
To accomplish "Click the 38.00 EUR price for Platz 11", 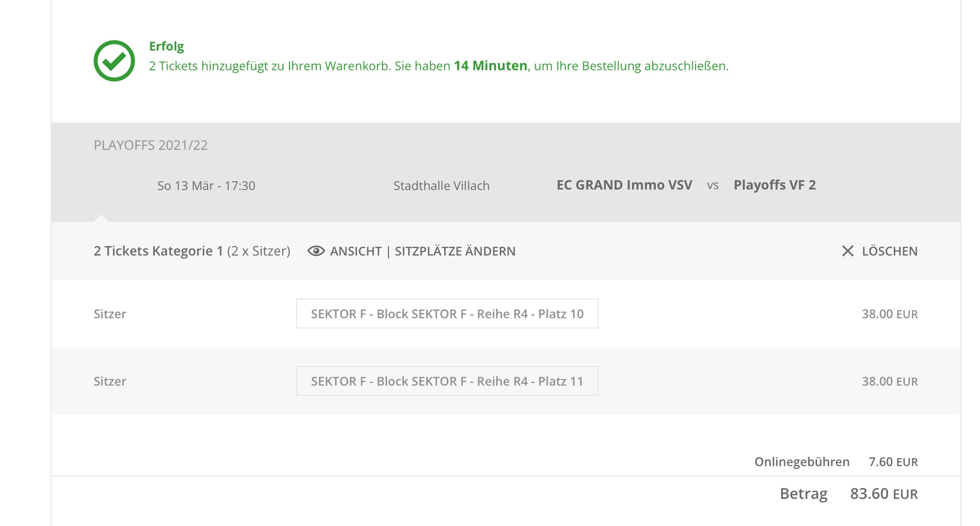I will click(x=889, y=382).
